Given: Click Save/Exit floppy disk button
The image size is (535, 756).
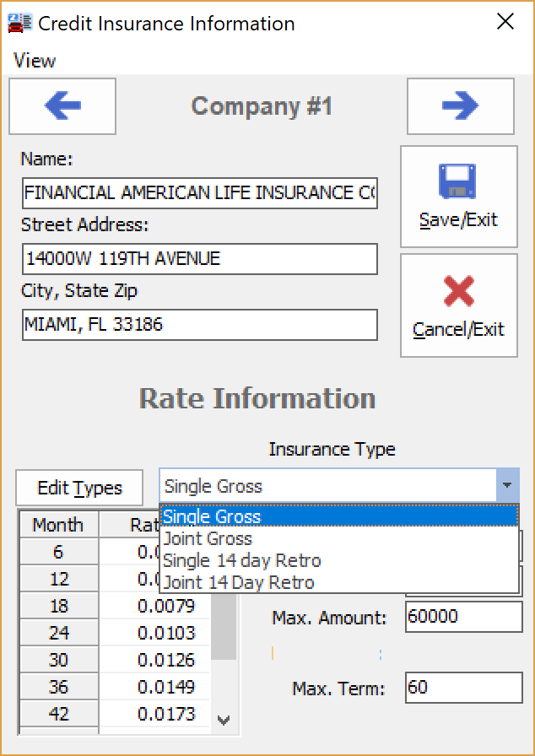Looking at the screenshot, I should click(459, 197).
